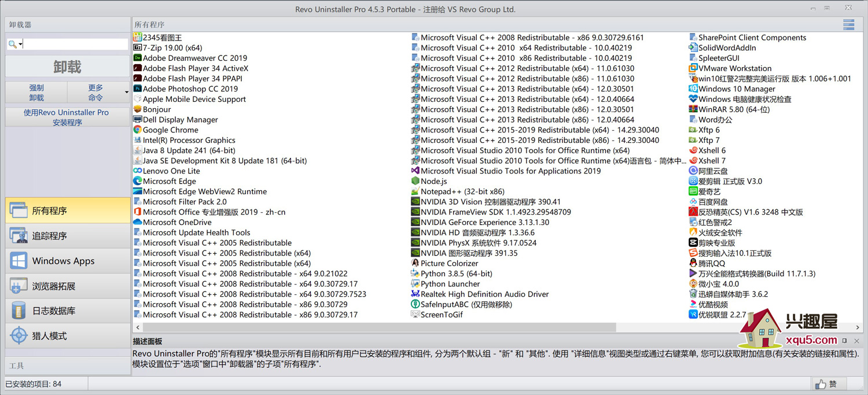This screenshot has height=395, width=868.
Task: Click the scrollbar left arrow
Action: pyautogui.click(x=138, y=327)
